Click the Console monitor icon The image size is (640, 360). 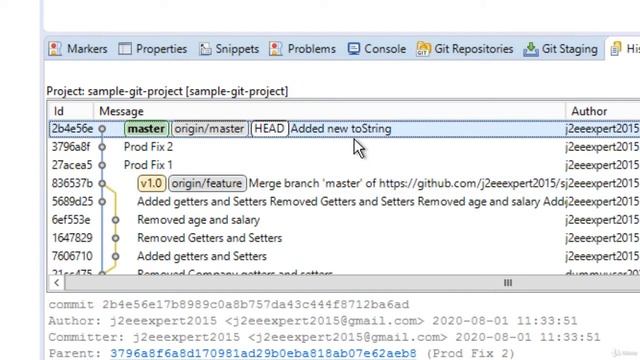click(x=354, y=49)
